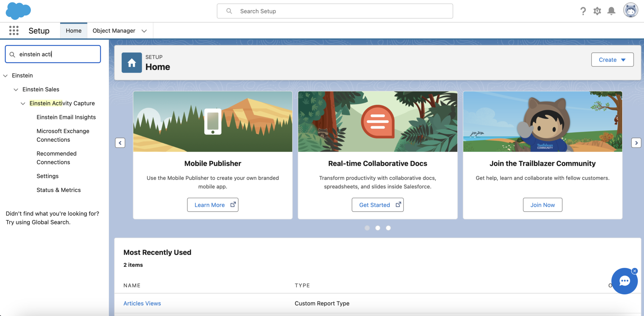
Task: Click Join Now for Trailblazer Community
Action: pos(542,205)
